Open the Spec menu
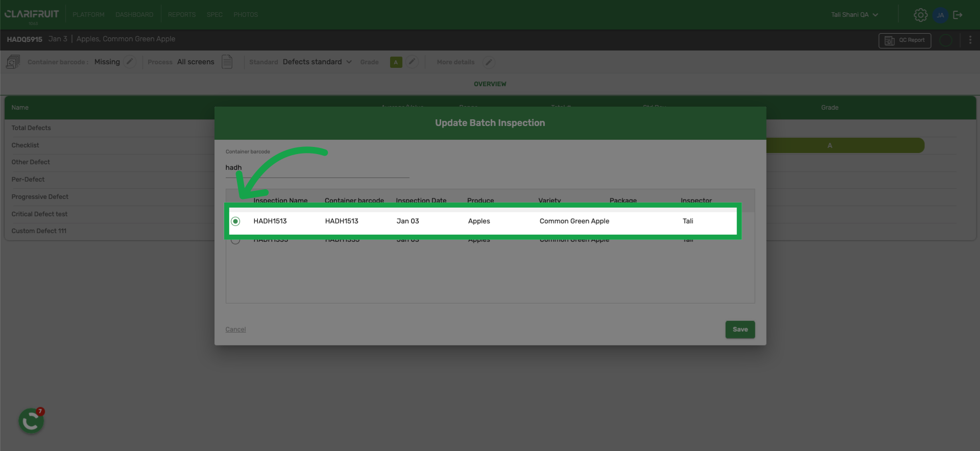The width and height of the screenshot is (980, 451). [214, 15]
